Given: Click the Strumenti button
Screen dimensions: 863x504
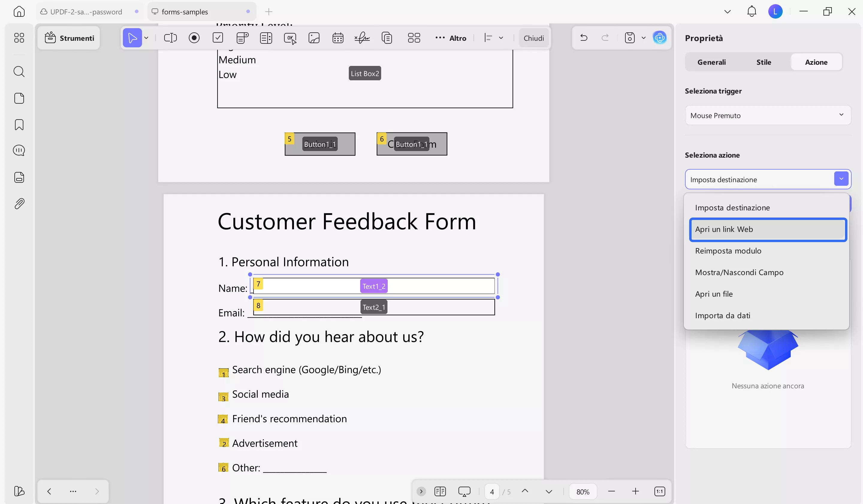Looking at the screenshot, I should (x=70, y=38).
